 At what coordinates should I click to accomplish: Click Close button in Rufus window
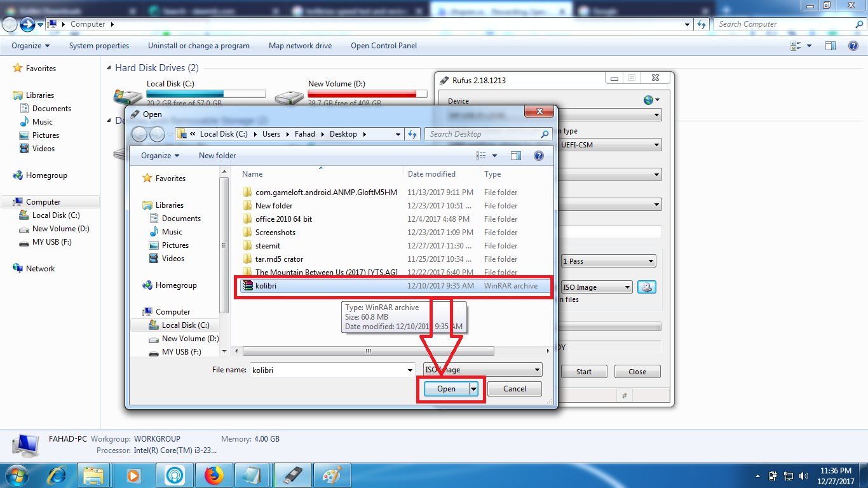[x=637, y=372]
